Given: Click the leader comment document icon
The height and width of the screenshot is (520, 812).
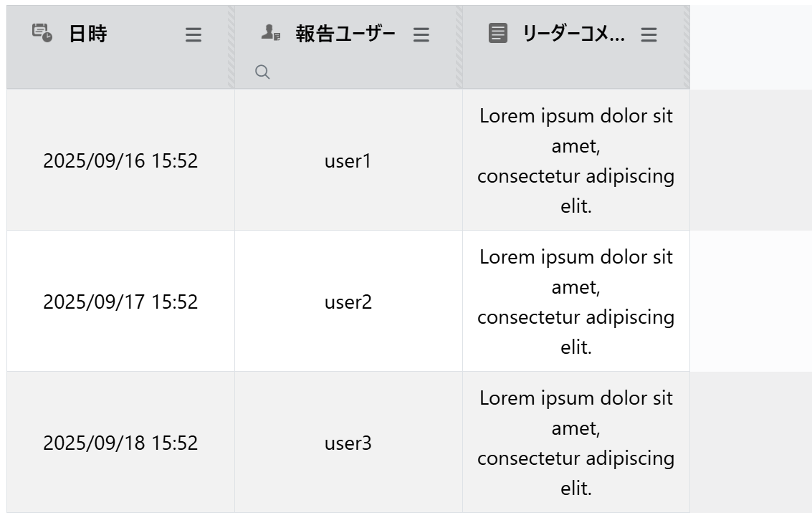Looking at the screenshot, I should coord(498,33).
